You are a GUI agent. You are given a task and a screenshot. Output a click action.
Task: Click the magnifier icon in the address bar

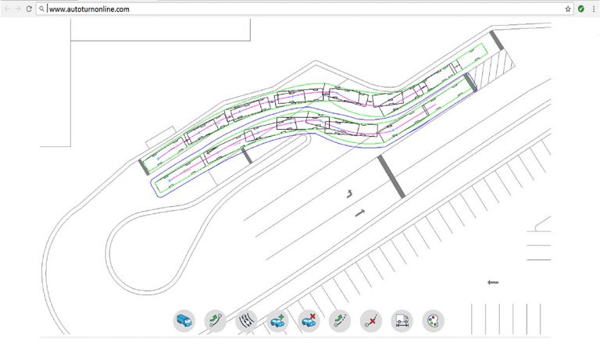click(41, 9)
